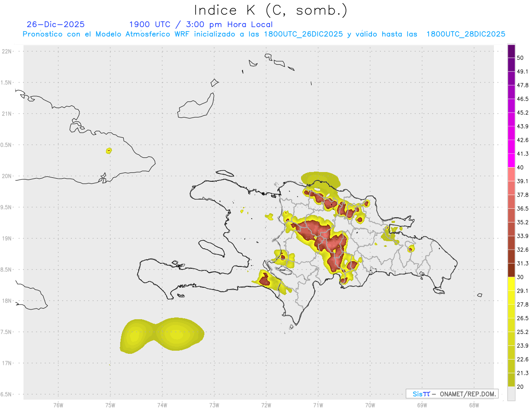The height and width of the screenshot is (411, 532).
Task: Click the map title 'Indice K (C, somb.)'
Action: [x=270, y=10]
